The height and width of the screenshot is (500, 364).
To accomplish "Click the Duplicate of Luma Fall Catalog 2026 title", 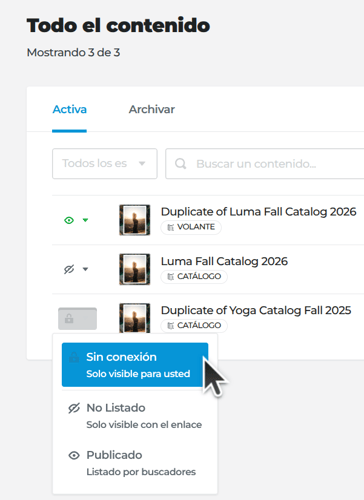I will [259, 212].
